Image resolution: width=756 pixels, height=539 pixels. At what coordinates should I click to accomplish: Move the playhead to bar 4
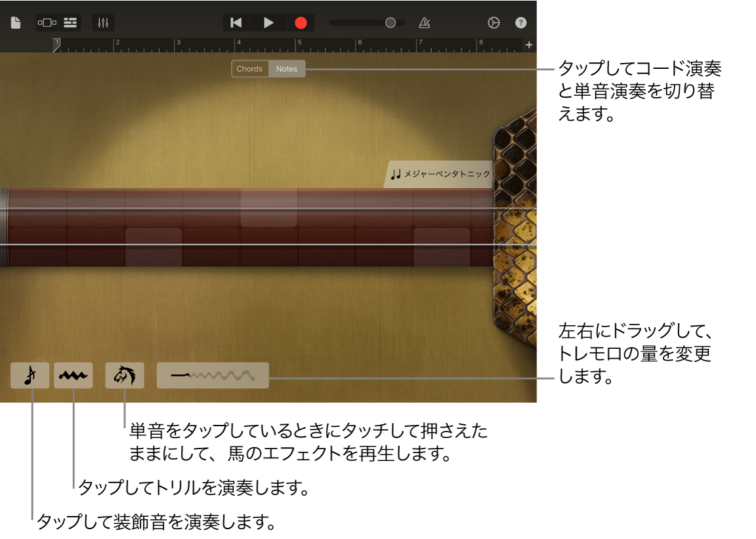click(x=239, y=45)
